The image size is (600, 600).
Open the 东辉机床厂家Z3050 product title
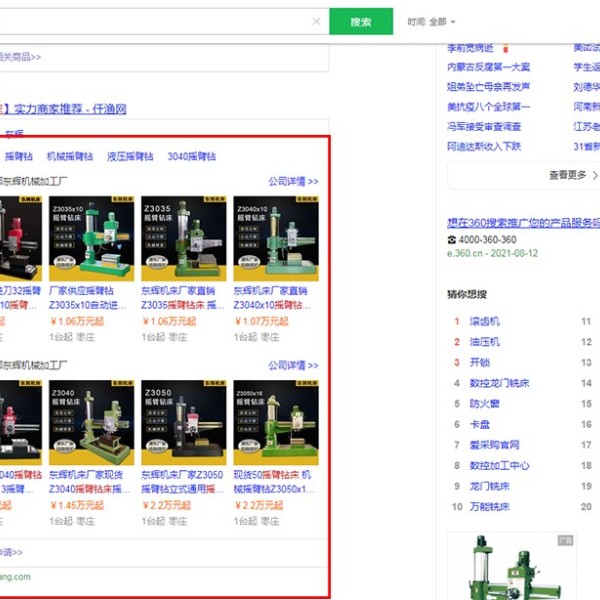point(182,482)
